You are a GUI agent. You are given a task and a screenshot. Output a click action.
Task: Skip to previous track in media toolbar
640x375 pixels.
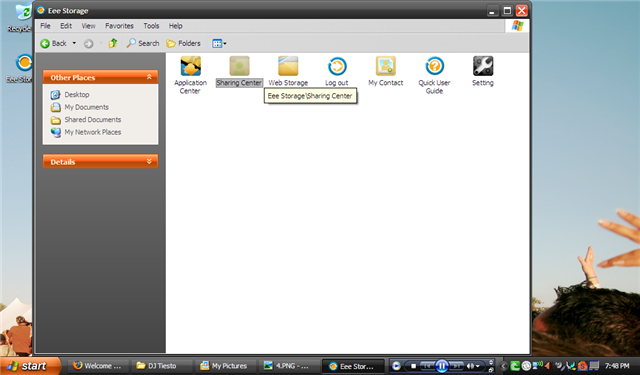point(428,366)
